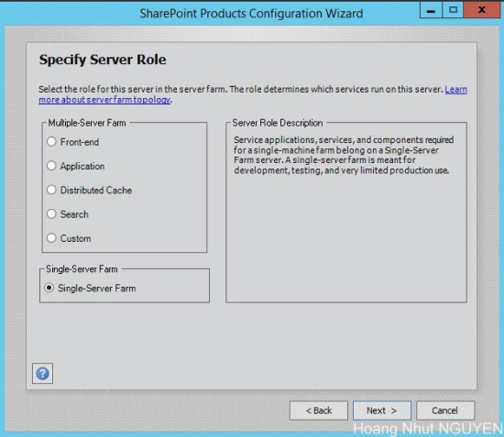Maximize the Configuration Wizard window
The width and height of the screenshot is (504, 437).
point(453,10)
